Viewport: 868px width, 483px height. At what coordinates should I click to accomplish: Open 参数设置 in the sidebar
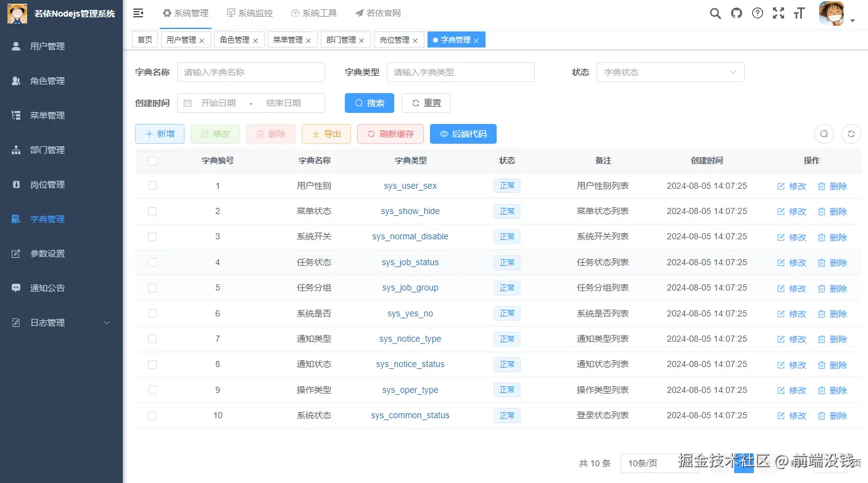click(x=61, y=254)
